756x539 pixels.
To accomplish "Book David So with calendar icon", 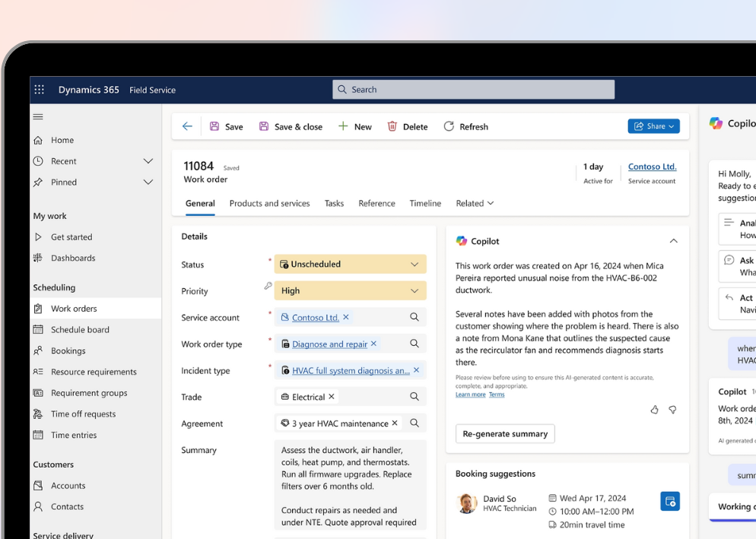I will click(x=670, y=502).
